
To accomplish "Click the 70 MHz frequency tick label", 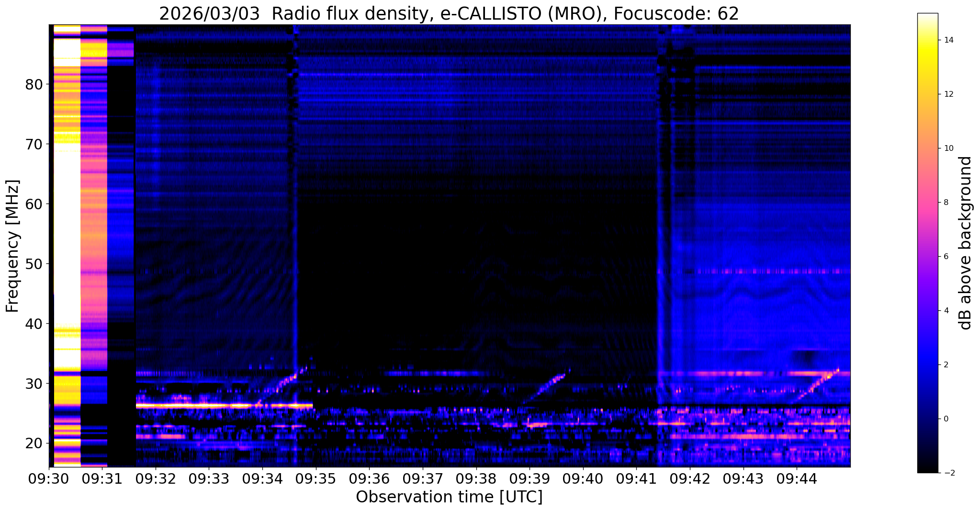I will (x=33, y=144).
